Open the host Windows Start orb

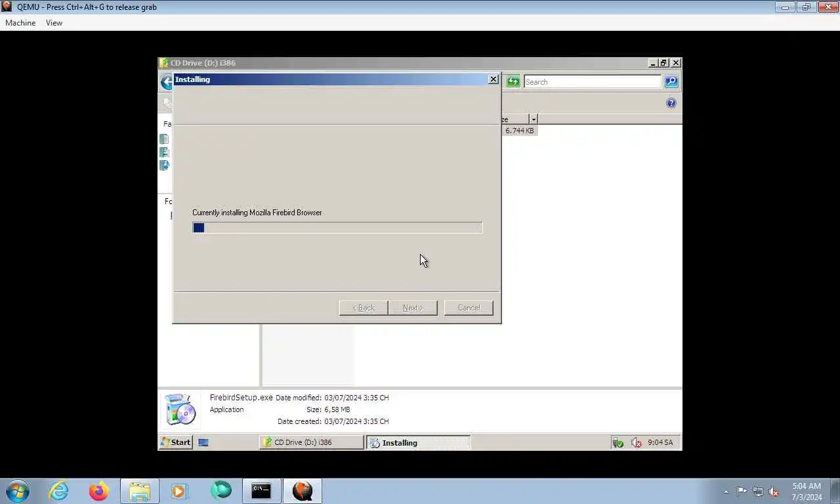pyautogui.click(x=17, y=491)
